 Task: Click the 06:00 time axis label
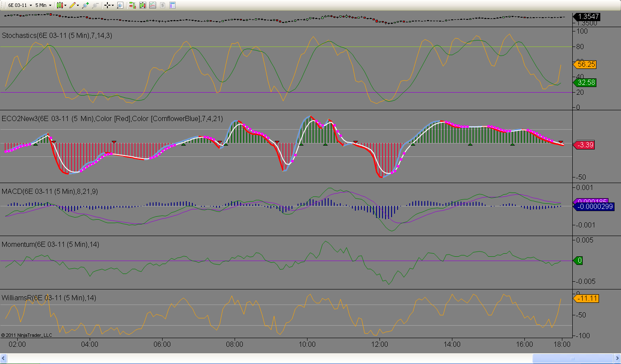(162, 344)
